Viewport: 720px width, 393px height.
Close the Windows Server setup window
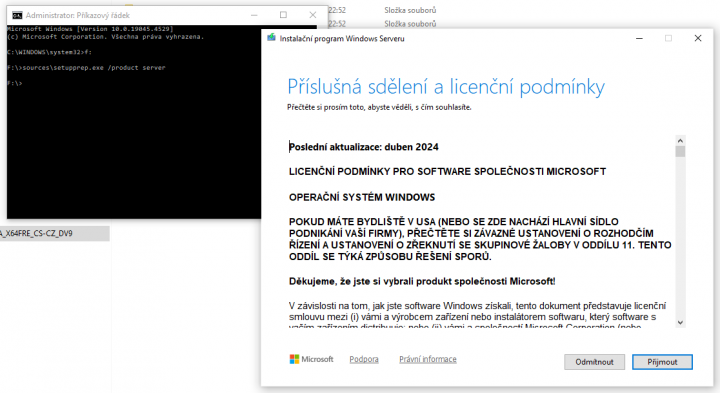[698, 39]
